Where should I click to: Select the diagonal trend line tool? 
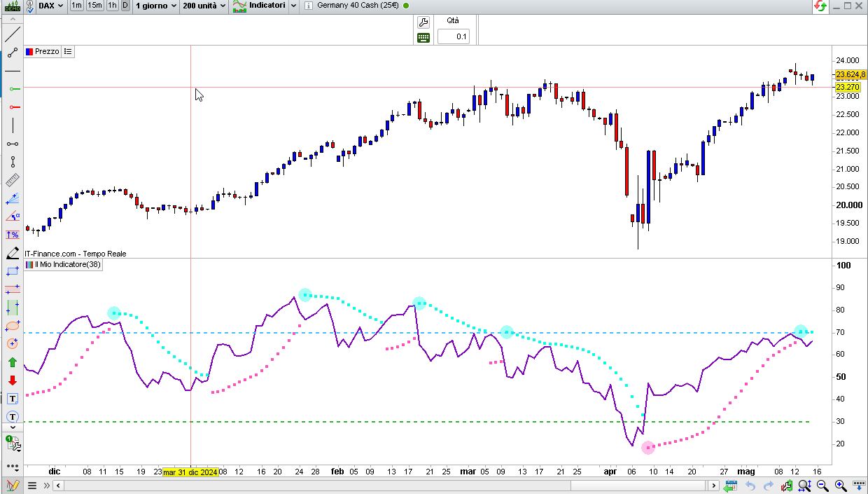click(x=13, y=34)
